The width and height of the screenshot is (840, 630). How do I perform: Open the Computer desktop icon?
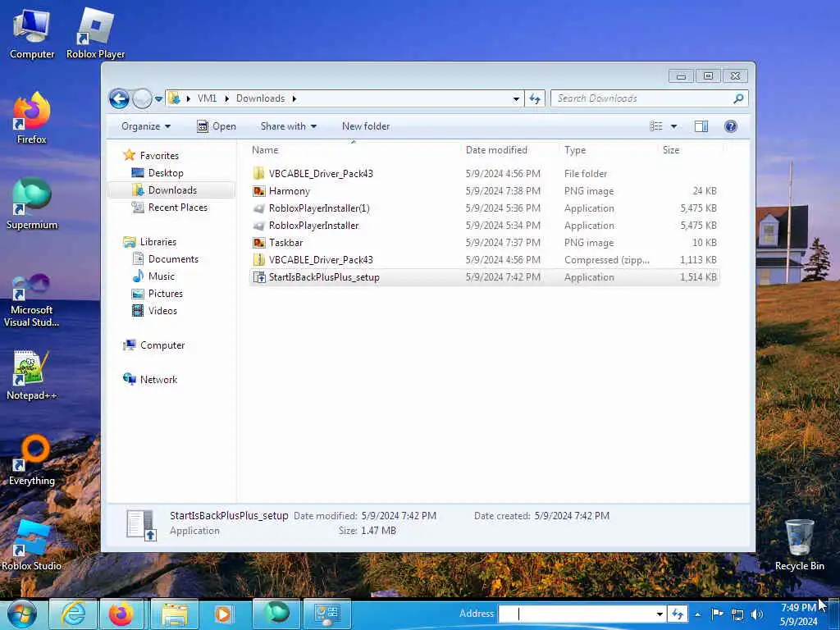[x=32, y=34]
